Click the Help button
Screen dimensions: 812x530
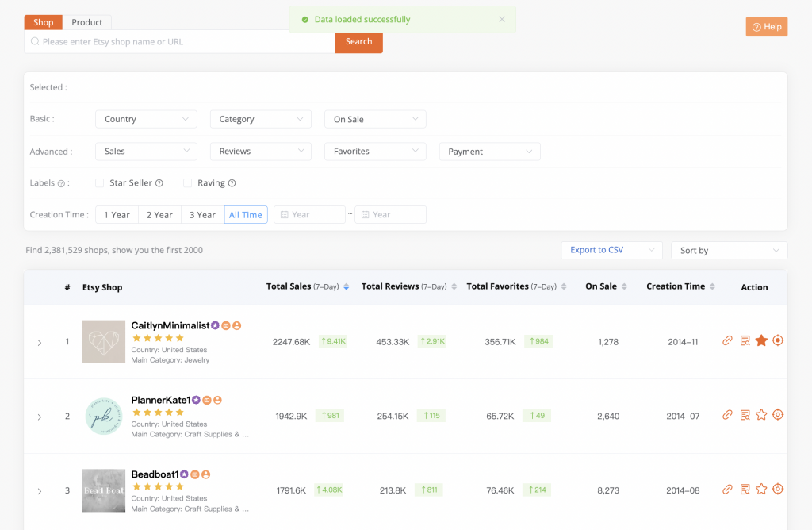click(766, 27)
